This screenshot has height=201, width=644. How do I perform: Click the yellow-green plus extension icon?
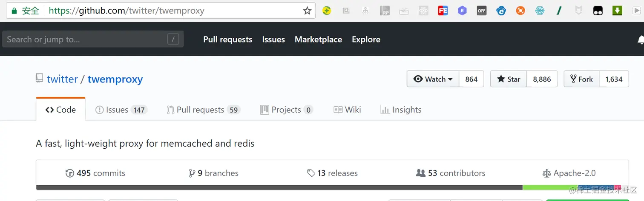click(x=327, y=11)
